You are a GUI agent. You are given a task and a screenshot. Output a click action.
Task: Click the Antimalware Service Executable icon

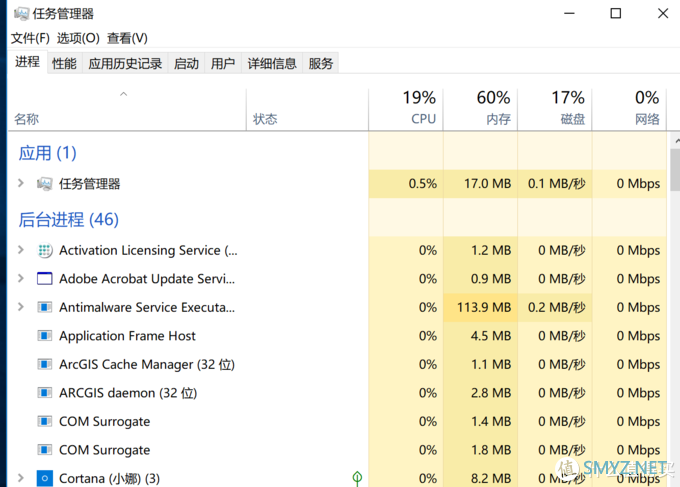point(45,307)
